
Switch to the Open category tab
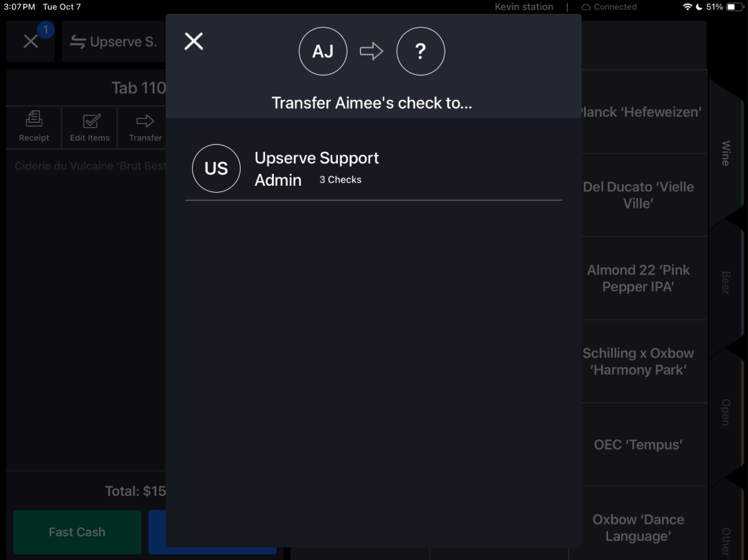coord(725,412)
